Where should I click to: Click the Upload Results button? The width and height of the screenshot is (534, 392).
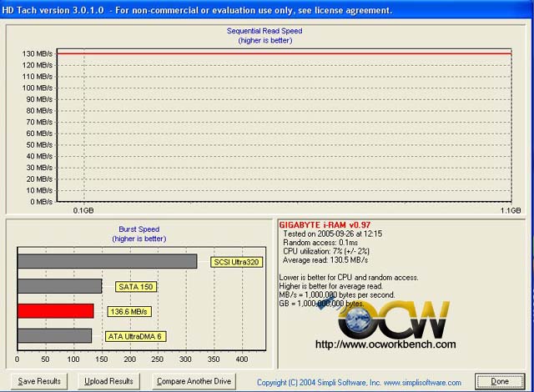108,381
